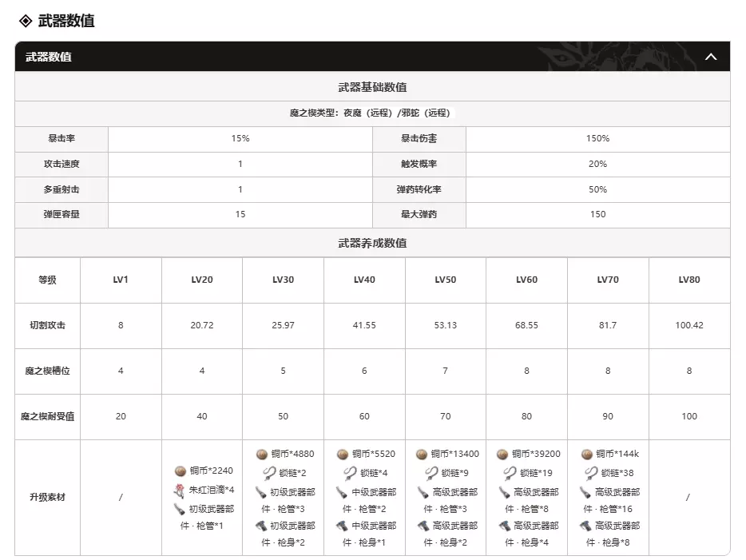Click the barrel icon in LV40 materials
Screen dimensions: 746x560
(x=342, y=492)
